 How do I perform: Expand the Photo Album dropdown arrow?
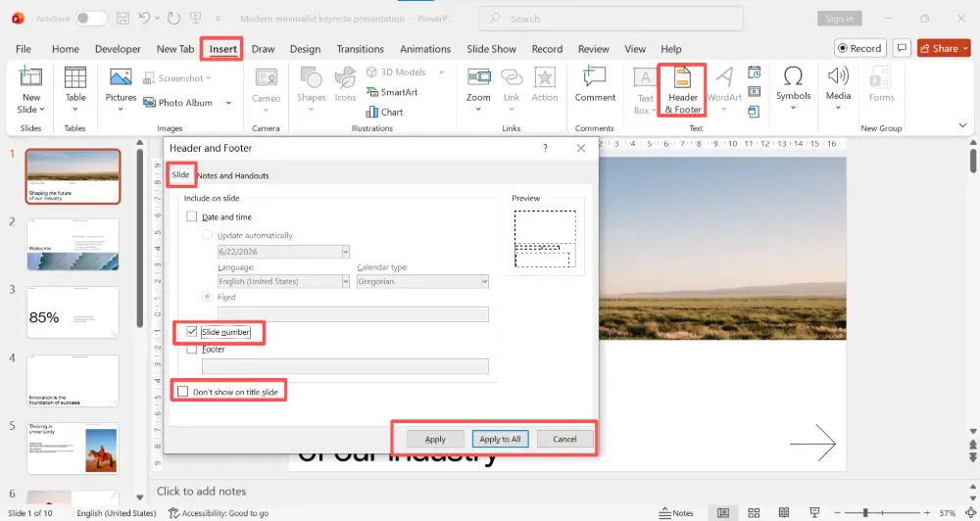click(x=228, y=103)
